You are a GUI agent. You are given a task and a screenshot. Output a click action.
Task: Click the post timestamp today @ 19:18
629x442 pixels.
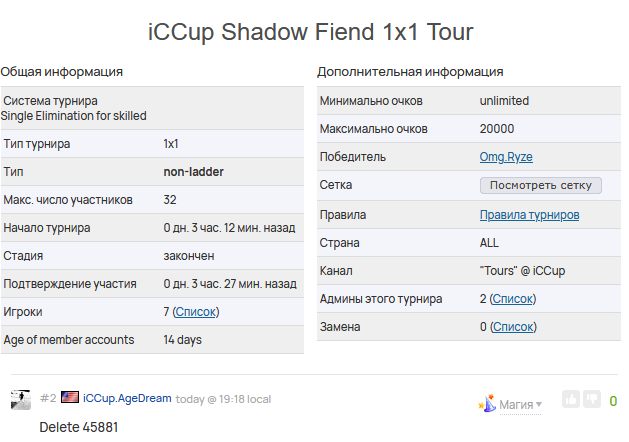(x=223, y=399)
